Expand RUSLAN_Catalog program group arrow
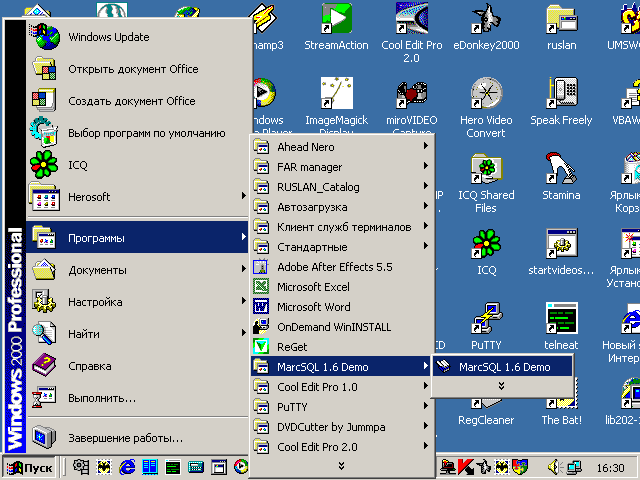The image size is (640, 480). tap(425, 186)
